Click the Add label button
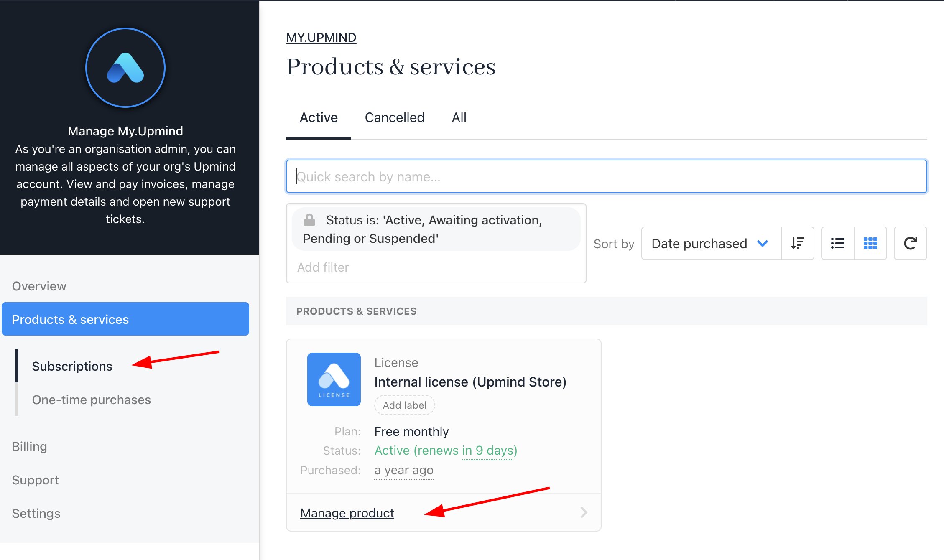Viewport: 944px width, 560px height. tap(405, 405)
